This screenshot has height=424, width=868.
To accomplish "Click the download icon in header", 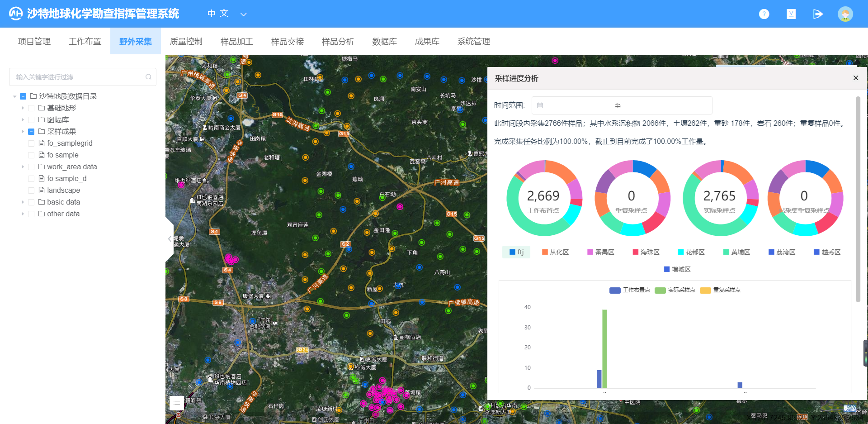I will [x=791, y=14].
